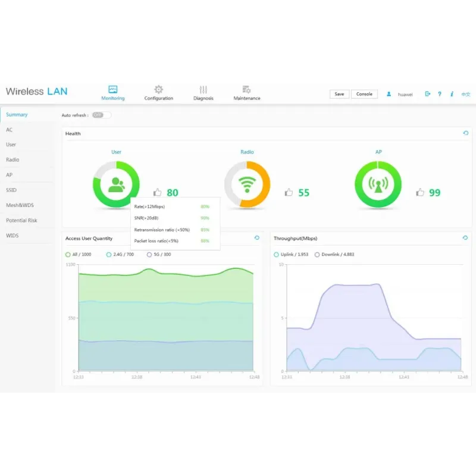Switch language to Chinese
This screenshot has width=476, height=476.
coord(466,94)
